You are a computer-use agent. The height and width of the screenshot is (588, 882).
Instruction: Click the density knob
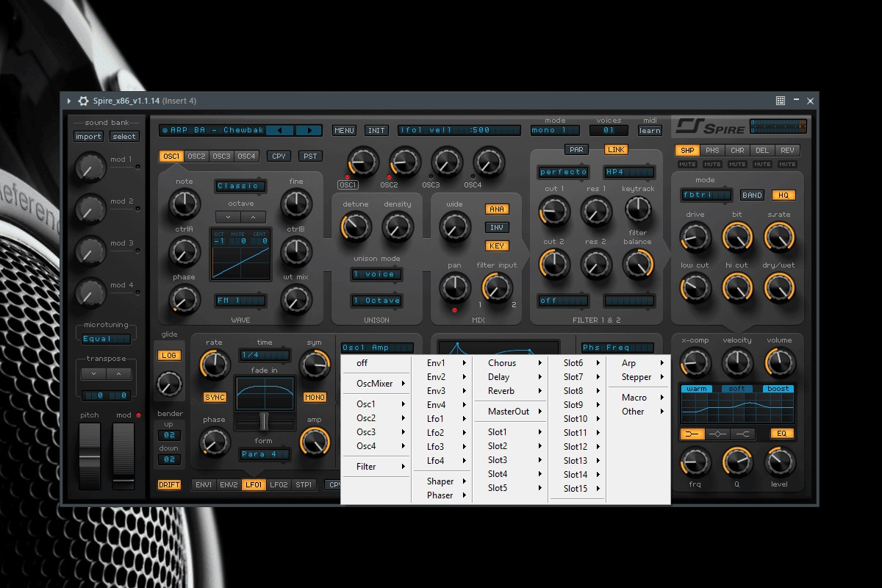[x=398, y=226]
